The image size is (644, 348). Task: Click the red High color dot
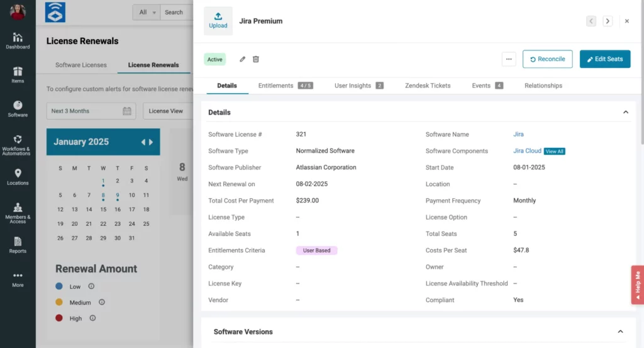tap(59, 318)
